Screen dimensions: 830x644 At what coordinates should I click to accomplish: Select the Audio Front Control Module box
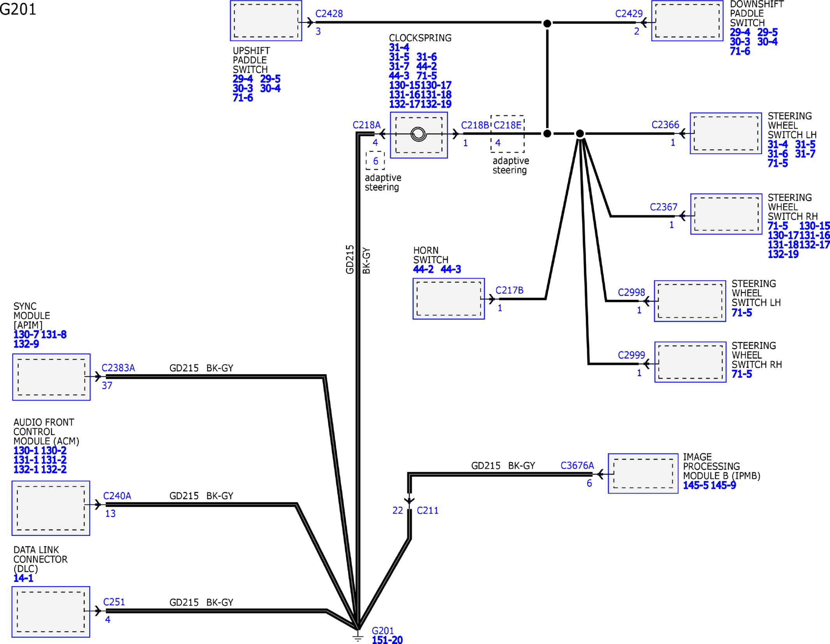[51, 508]
